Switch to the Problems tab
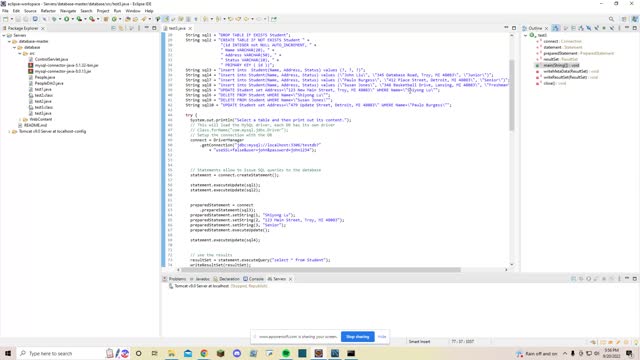The height and width of the screenshot is (360, 640). point(175,279)
